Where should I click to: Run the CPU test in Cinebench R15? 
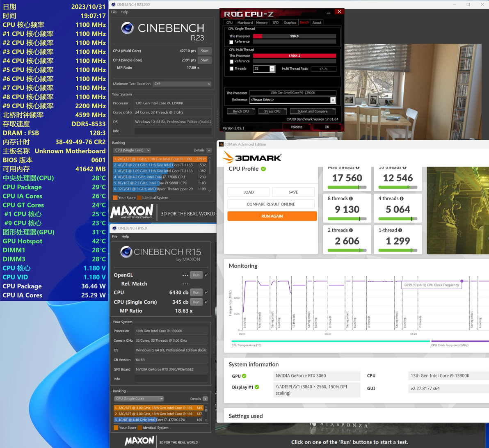(x=196, y=293)
